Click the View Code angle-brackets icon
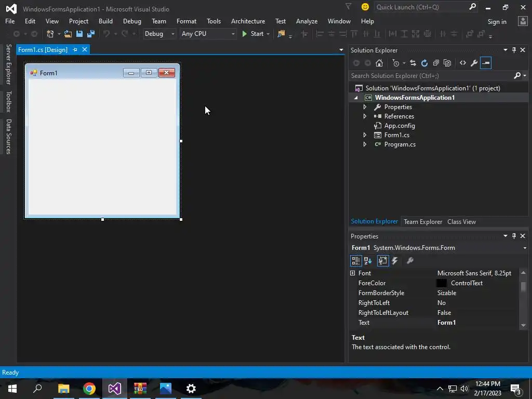Image resolution: width=532 pixels, height=399 pixels. pyautogui.click(x=463, y=63)
